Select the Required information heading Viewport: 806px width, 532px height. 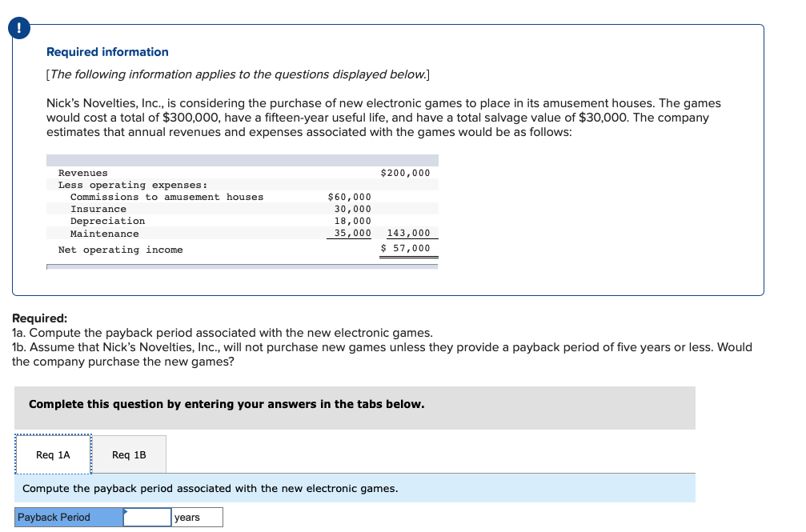point(107,51)
